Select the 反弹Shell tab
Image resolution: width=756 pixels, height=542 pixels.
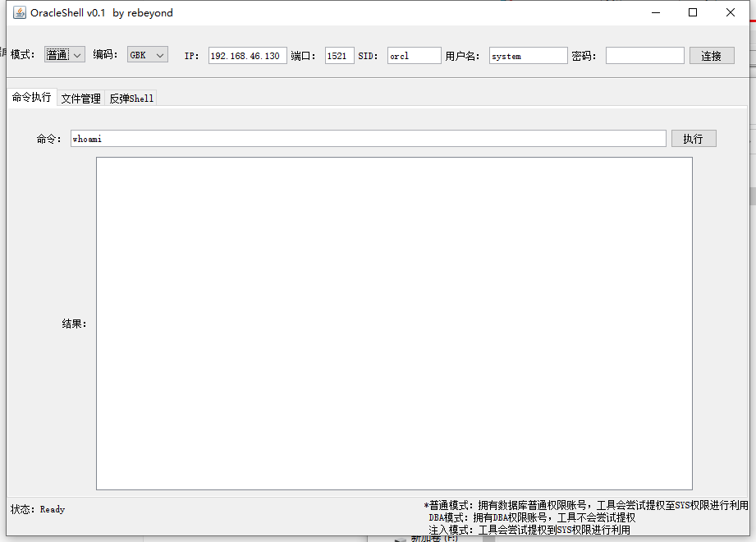[x=131, y=99]
